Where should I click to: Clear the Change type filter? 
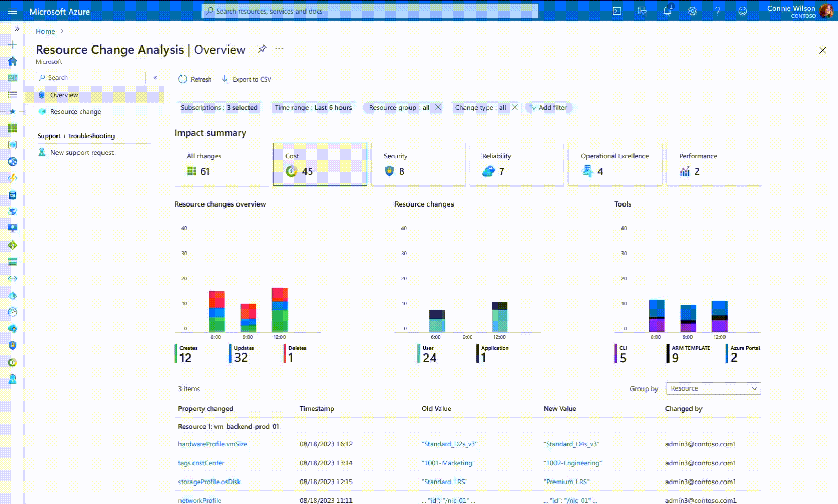point(515,107)
